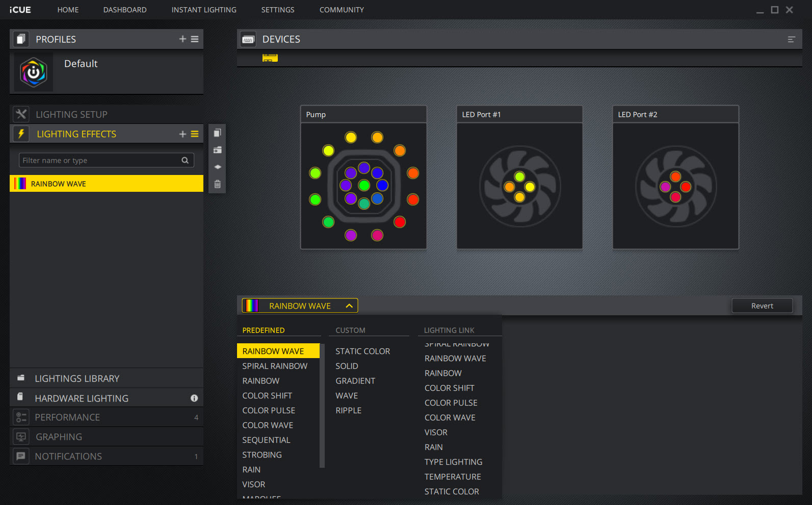Add a new lighting effect

tap(182, 134)
